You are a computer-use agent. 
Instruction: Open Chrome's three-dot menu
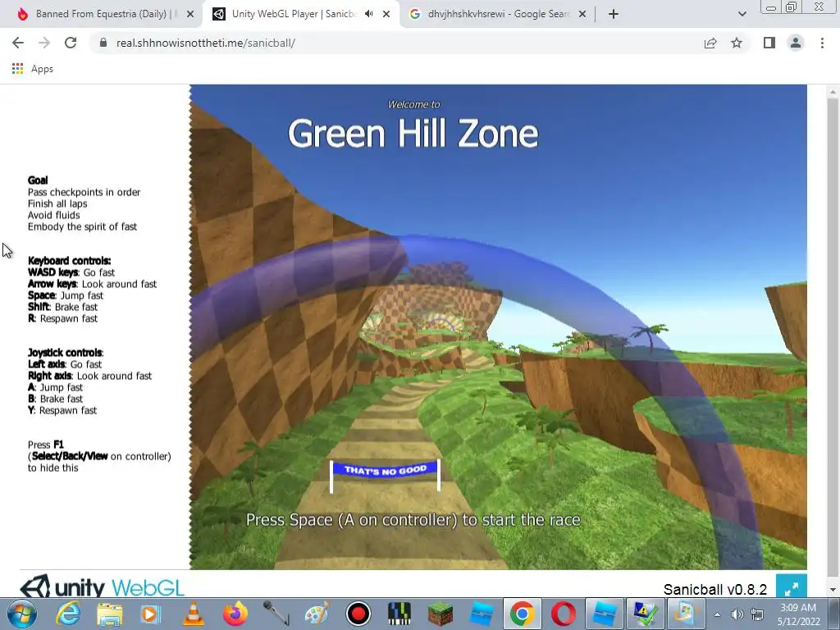(x=822, y=43)
